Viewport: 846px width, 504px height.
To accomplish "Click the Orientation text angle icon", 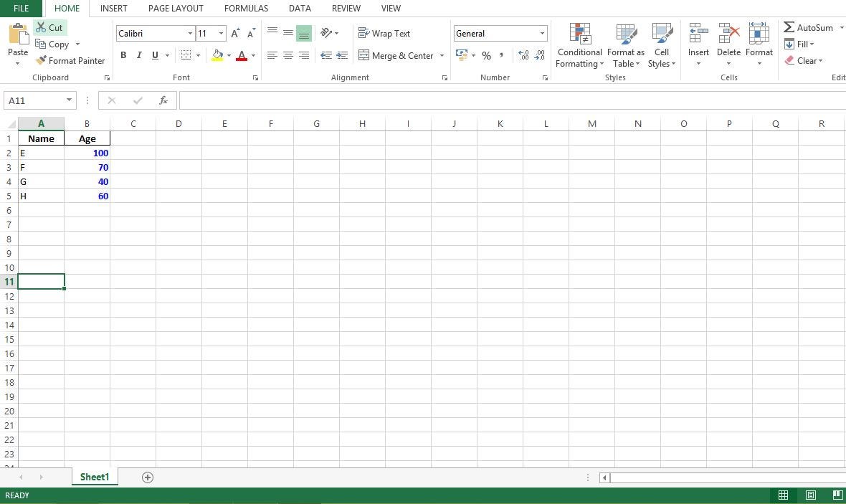I will coord(326,33).
